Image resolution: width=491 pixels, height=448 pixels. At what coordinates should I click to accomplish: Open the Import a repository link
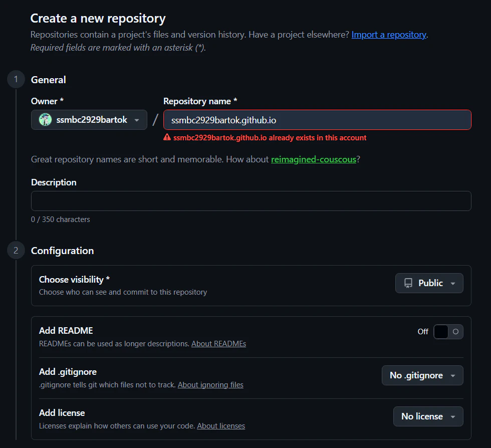point(389,35)
